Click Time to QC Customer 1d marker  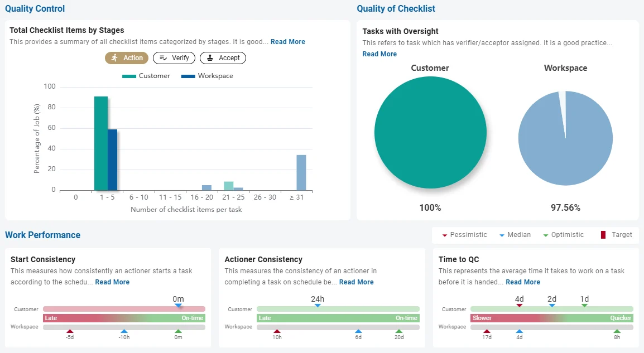click(x=584, y=306)
